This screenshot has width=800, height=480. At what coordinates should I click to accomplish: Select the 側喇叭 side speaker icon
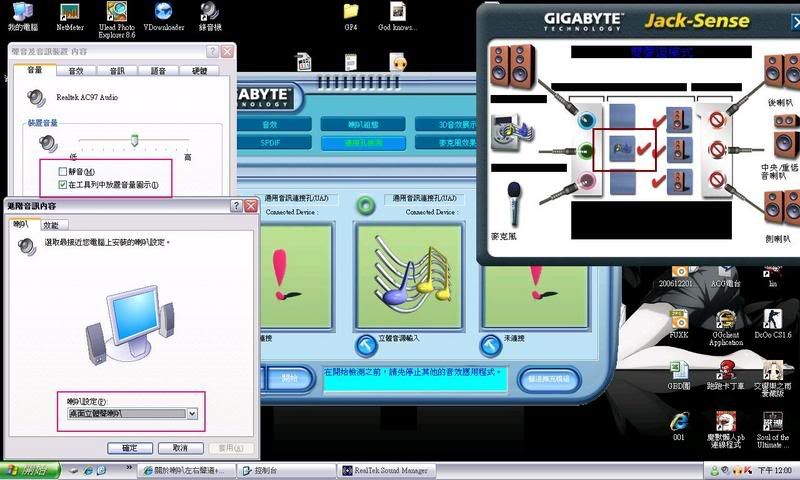782,207
